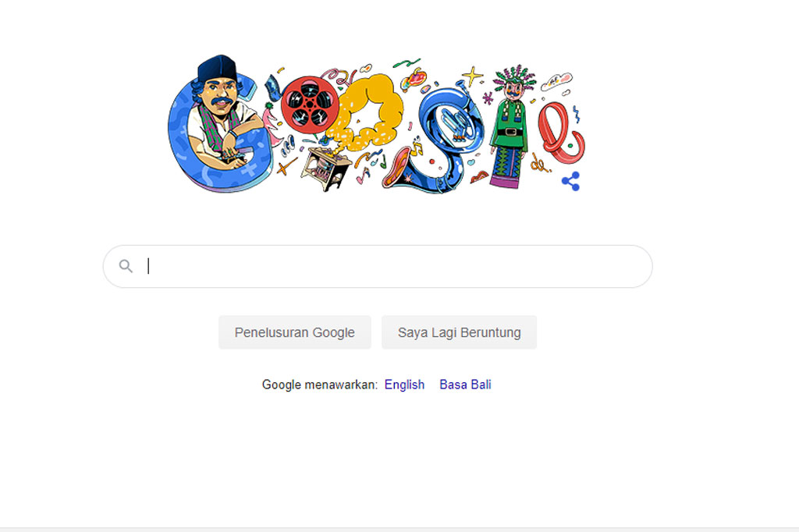Viewport: 799px width, 532px height.
Task: Select the ondel-ondel puppet in the green shirt
Action: tap(510, 127)
